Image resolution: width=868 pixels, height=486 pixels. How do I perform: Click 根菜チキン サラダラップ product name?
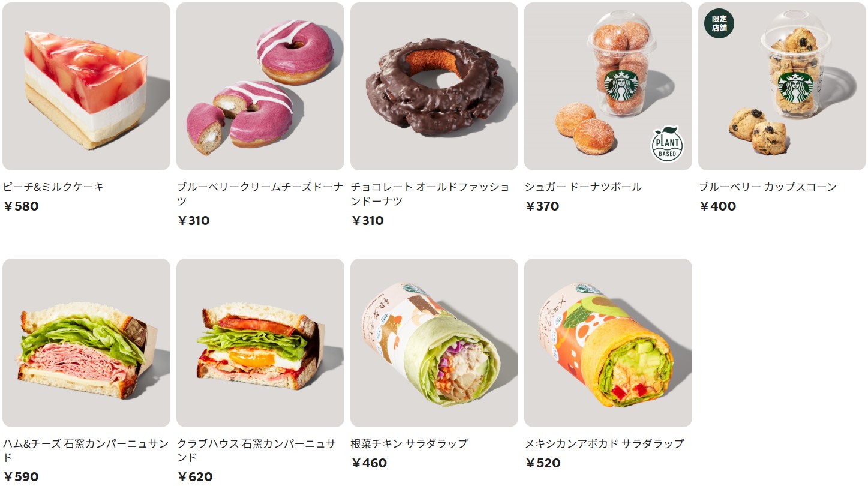point(409,444)
